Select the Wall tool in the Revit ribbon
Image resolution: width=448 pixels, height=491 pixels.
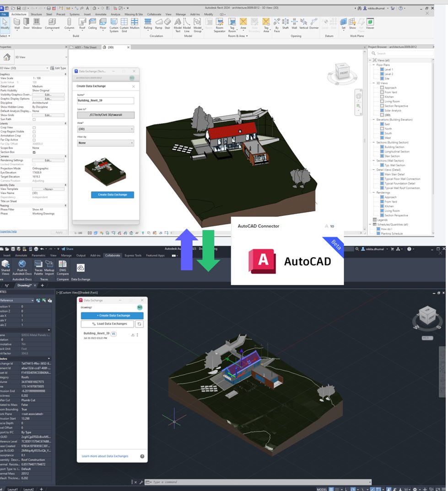16,22
